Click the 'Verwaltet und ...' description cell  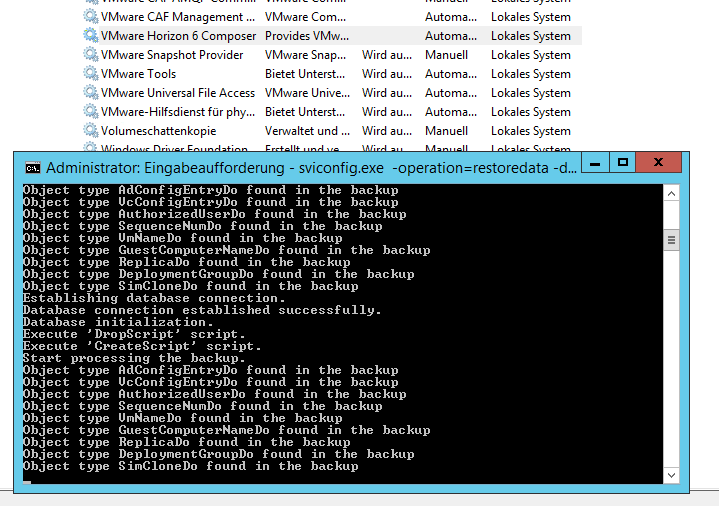coord(307,131)
